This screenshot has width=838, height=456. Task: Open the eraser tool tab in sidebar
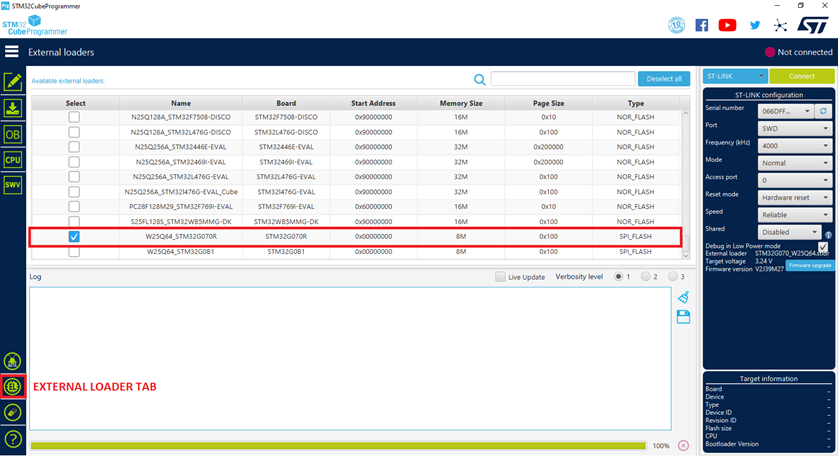point(13,412)
